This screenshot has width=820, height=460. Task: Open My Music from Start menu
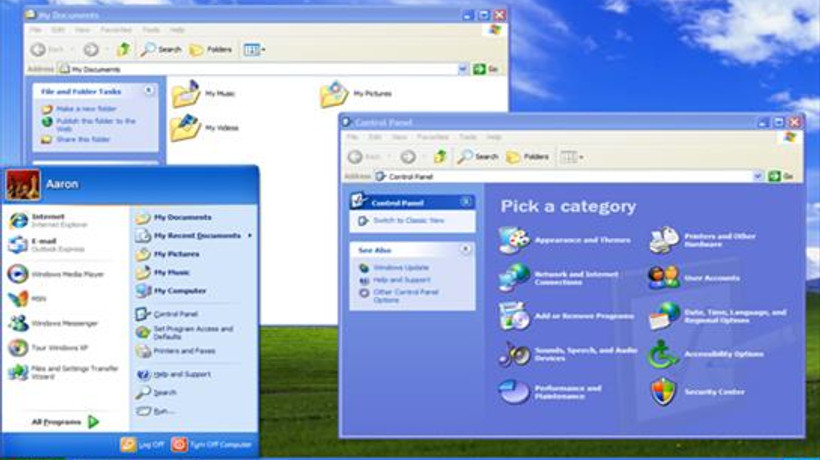(163, 272)
